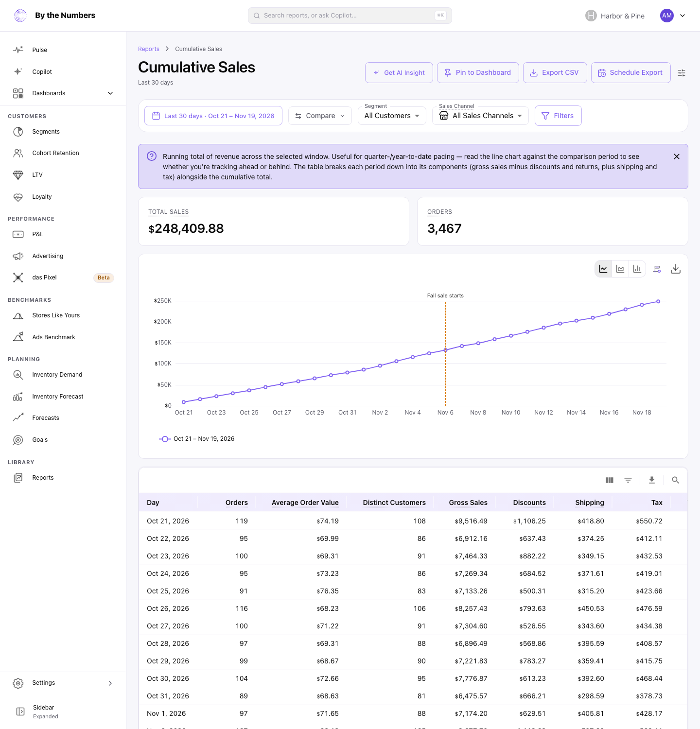Sort by Average Order Value header
The height and width of the screenshot is (729, 700).
click(305, 503)
